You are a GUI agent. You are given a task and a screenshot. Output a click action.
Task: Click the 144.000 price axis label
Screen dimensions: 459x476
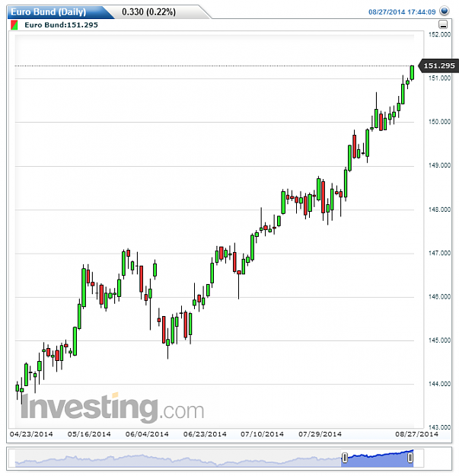pos(439,384)
